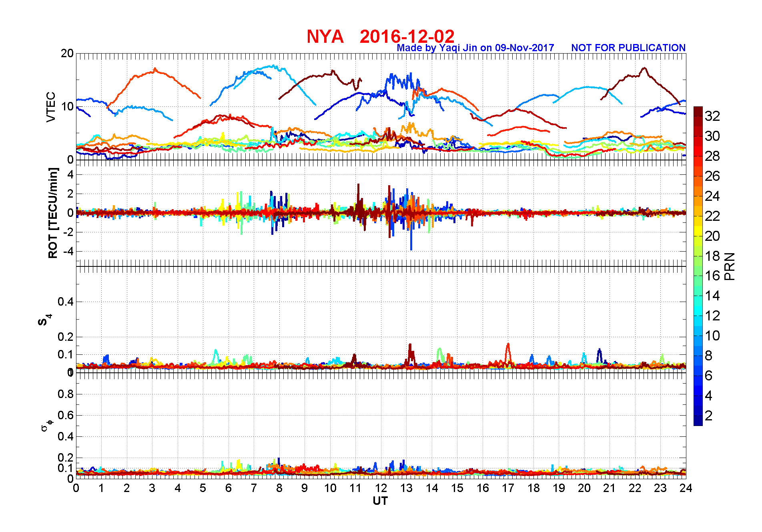Pick the dark blue bottom of the PRN colorbar
762x532 pixels.
698,421
